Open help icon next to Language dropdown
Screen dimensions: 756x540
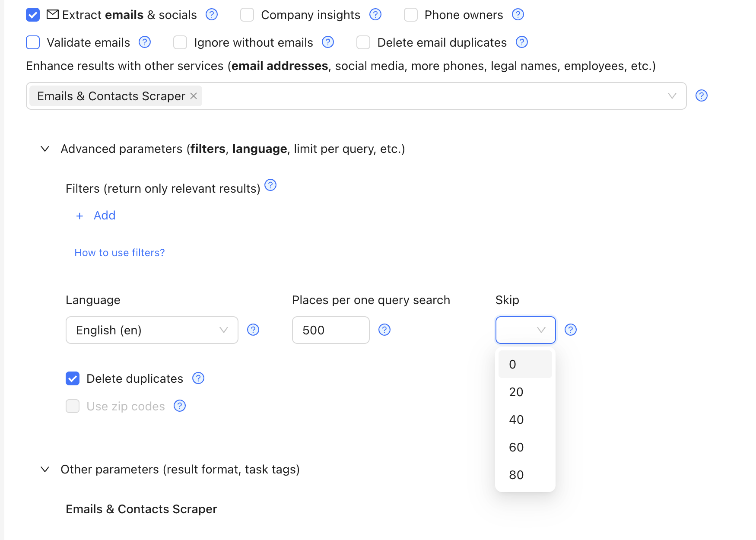pos(253,330)
